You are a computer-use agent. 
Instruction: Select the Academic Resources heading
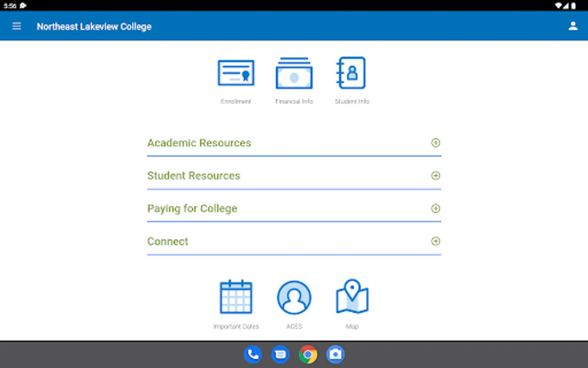[x=199, y=143]
